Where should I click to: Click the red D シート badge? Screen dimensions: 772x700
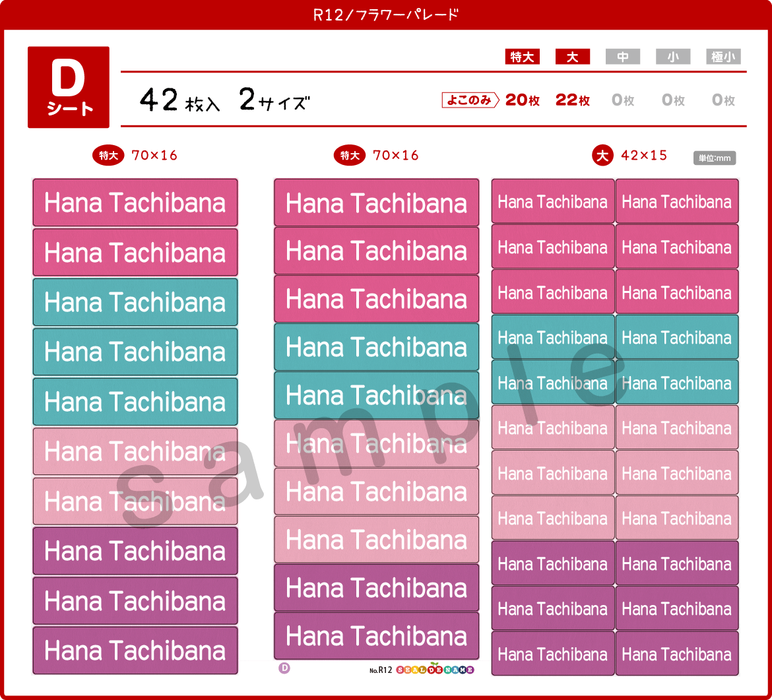click(x=69, y=87)
